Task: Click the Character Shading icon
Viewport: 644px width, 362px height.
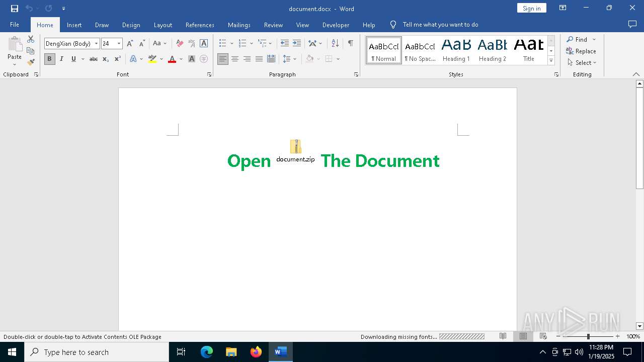Action: tap(192, 59)
